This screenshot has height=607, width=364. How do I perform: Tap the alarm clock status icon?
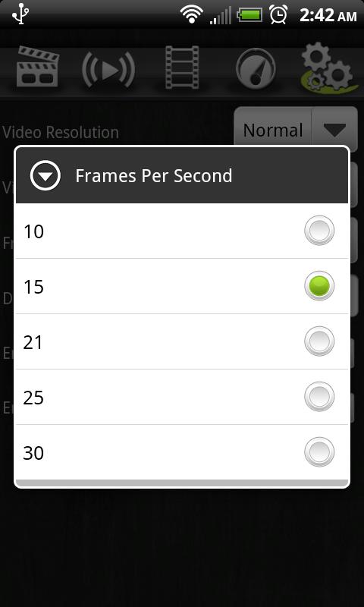click(278, 14)
